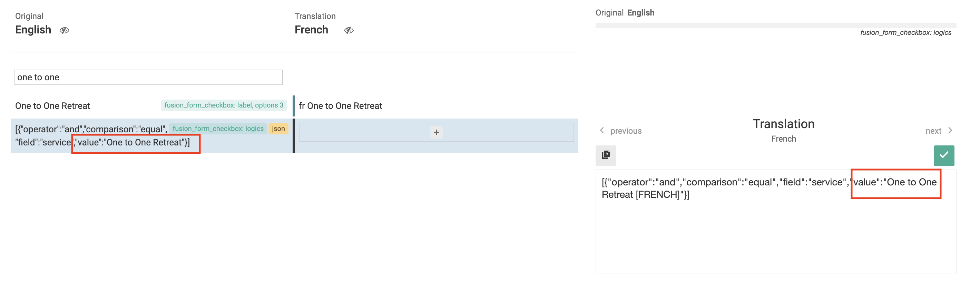The image size is (980, 306).
Task: Confirm translation with the green checkmark
Action: pos(944,155)
